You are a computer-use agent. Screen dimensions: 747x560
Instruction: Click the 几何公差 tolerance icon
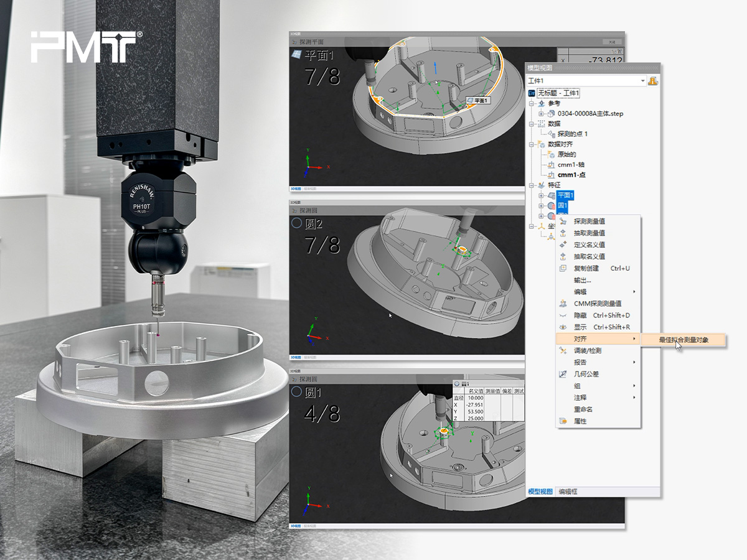(563, 374)
